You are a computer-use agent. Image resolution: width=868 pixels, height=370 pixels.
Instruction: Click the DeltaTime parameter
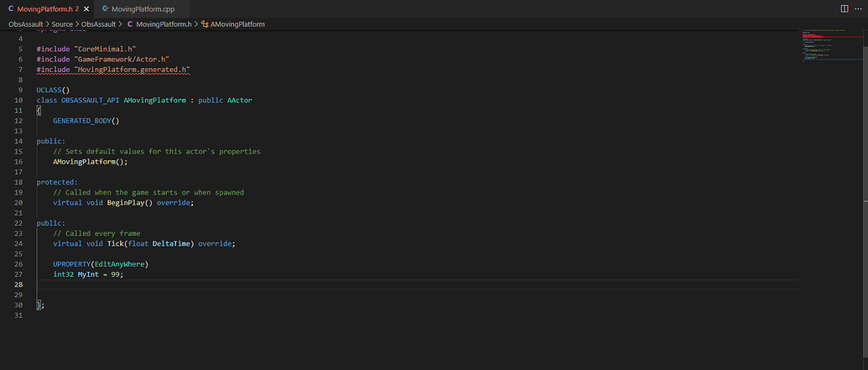click(174, 243)
